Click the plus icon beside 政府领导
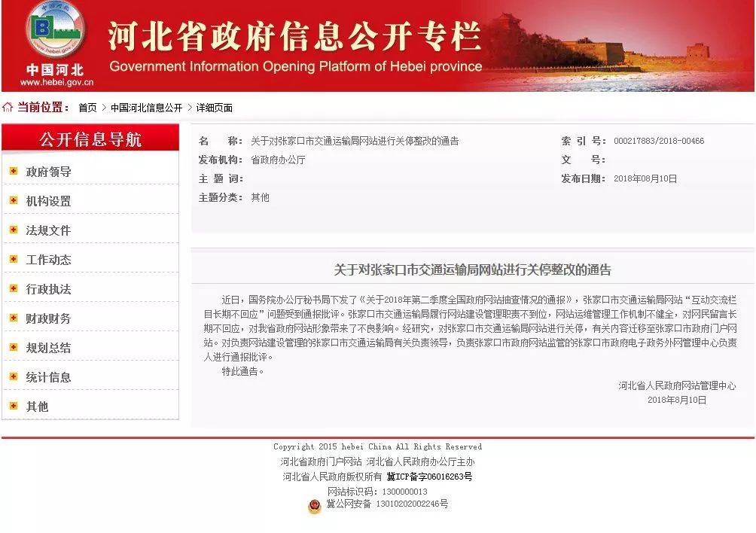The width and height of the screenshot is (756, 533). (x=14, y=171)
